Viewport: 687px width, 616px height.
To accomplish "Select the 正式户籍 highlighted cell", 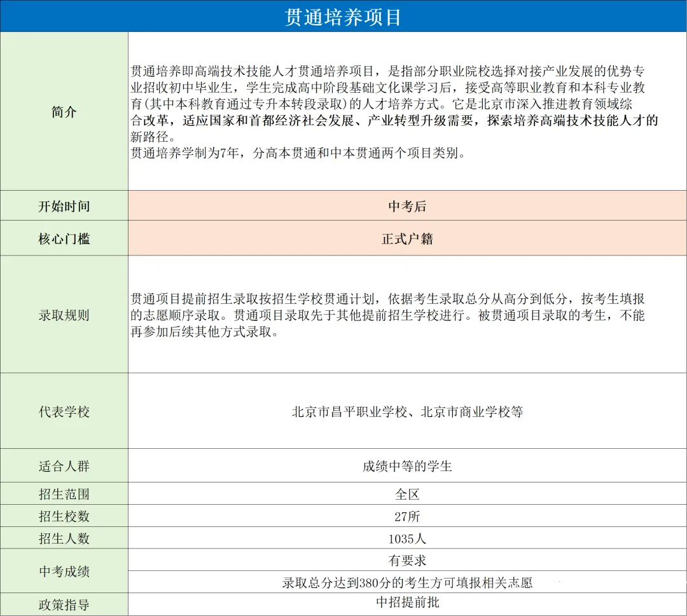I will pos(407,238).
